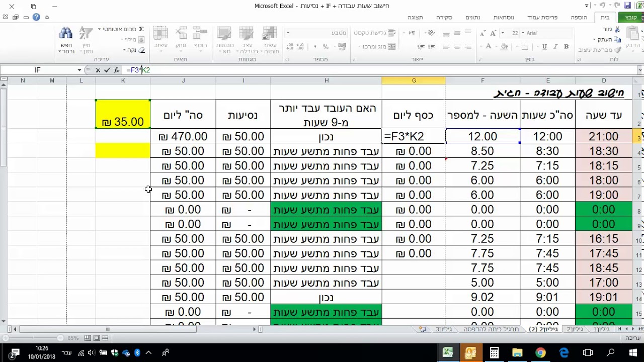Expand the Clear (נקה) dropdown
This screenshot has height=362, width=644.
(x=124, y=50)
